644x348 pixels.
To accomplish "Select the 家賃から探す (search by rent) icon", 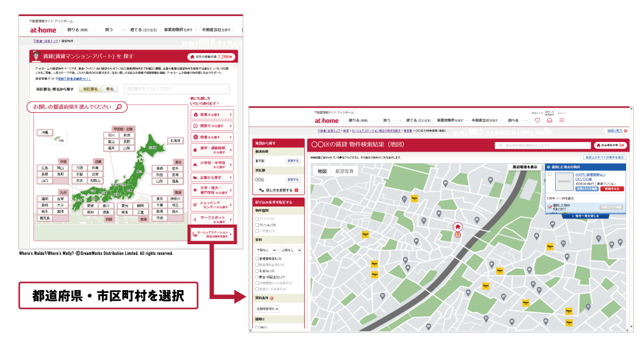I will tap(211, 114).
